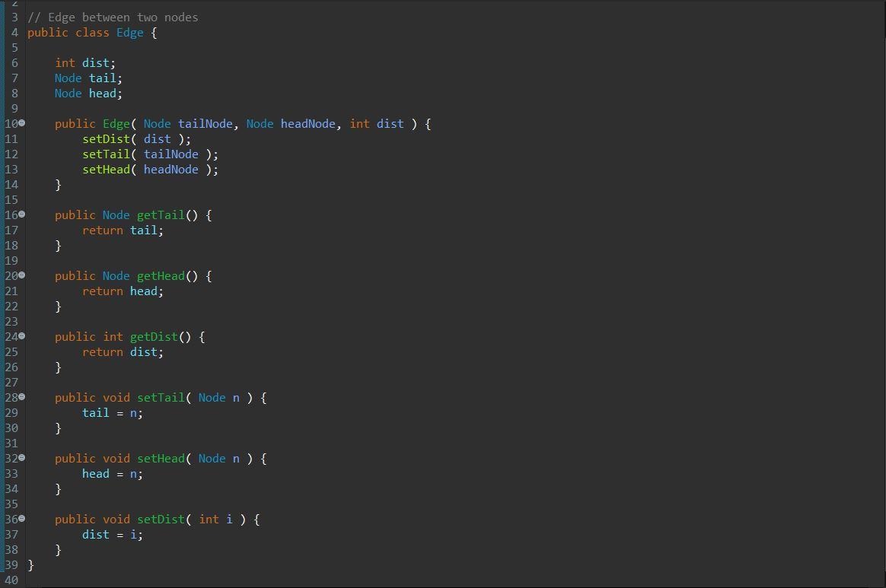Click the fold icon beside setHead method

pos(24,458)
